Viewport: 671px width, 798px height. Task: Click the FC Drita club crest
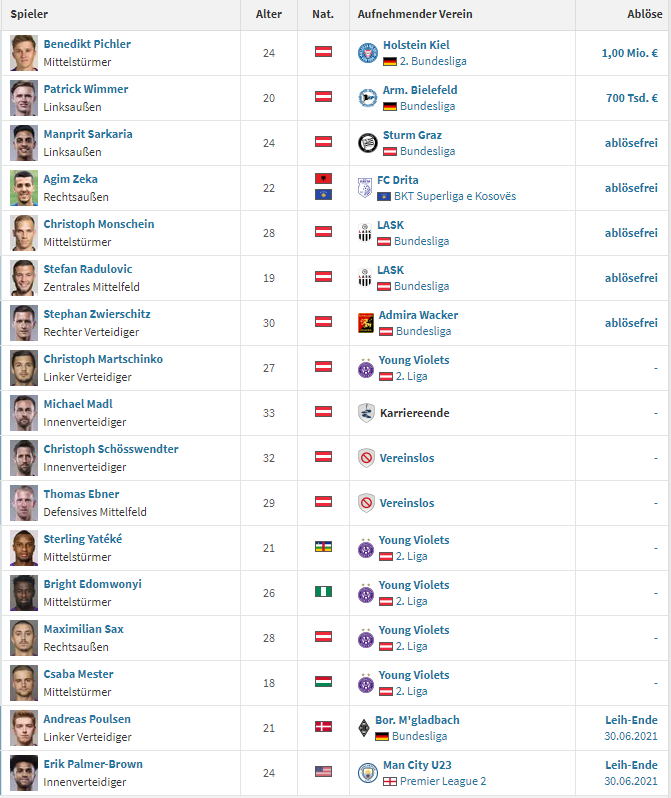(365, 188)
